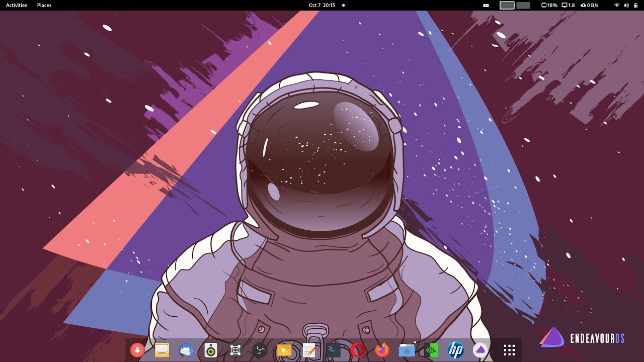The height and width of the screenshot is (362, 644).
Task: Open the red download manager in the dock
Action: click(137, 350)
